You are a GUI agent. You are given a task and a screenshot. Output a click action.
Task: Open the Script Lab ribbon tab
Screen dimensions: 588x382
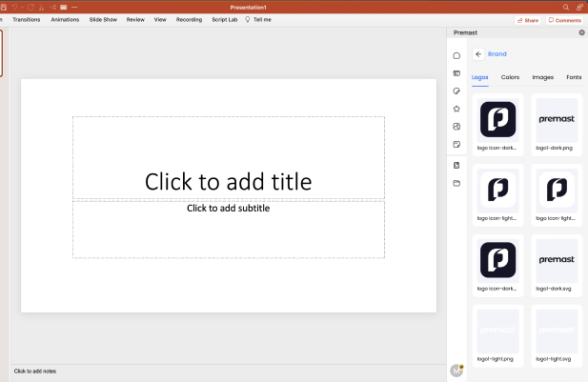(225, 19)
